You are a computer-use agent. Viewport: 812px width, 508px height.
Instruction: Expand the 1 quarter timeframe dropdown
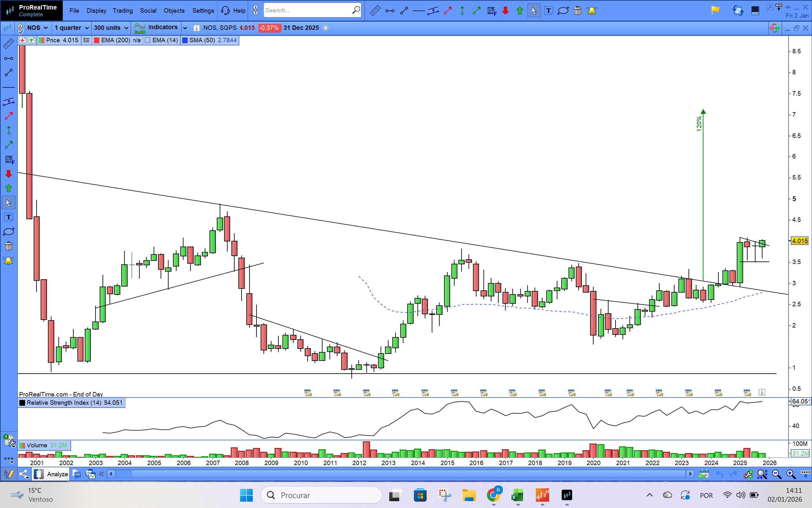71,28
